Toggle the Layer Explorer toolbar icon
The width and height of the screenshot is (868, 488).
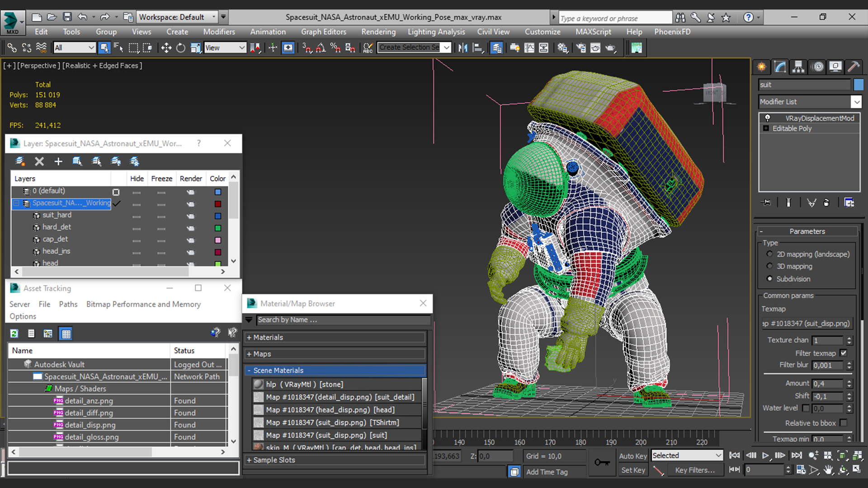click(496, 47)
